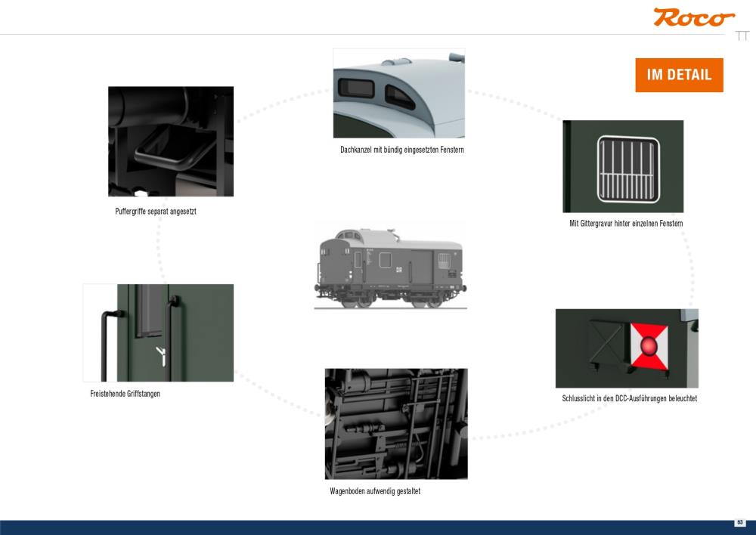
Task: Click caption 'Dachkanzel mit bündig eingesetzten Fenstern'
Action: pyautogui.click(x=402, y=150)
